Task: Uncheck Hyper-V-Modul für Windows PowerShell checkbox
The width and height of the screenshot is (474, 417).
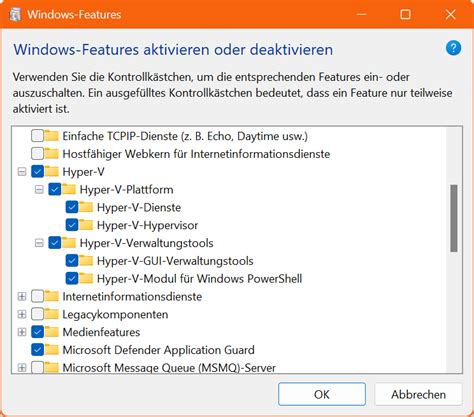Action: click(x=72, y=278)
